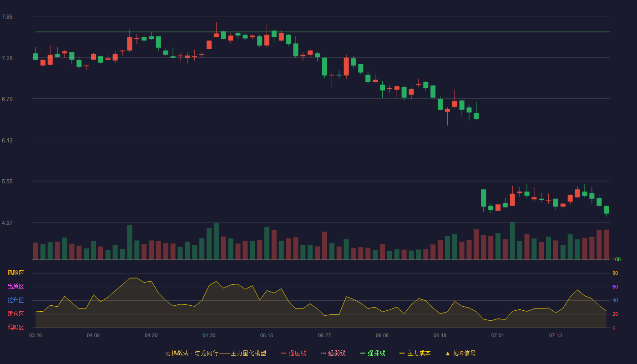Click the 100 indicator scale label

tap(617, 260)
